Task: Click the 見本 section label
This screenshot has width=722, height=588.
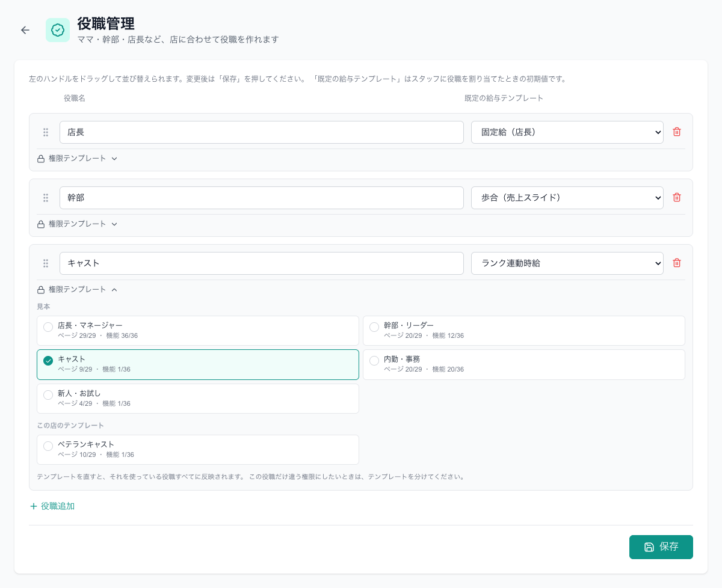Action: coord(43,307)
